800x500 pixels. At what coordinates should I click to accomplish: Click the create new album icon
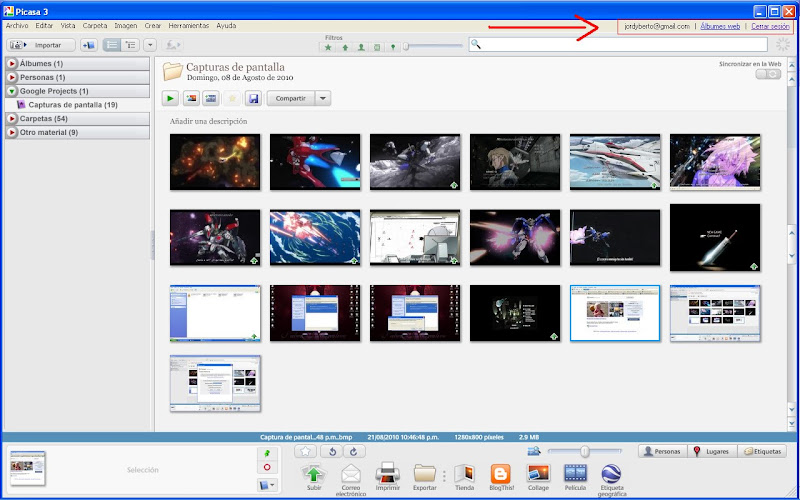pos(89,45)
